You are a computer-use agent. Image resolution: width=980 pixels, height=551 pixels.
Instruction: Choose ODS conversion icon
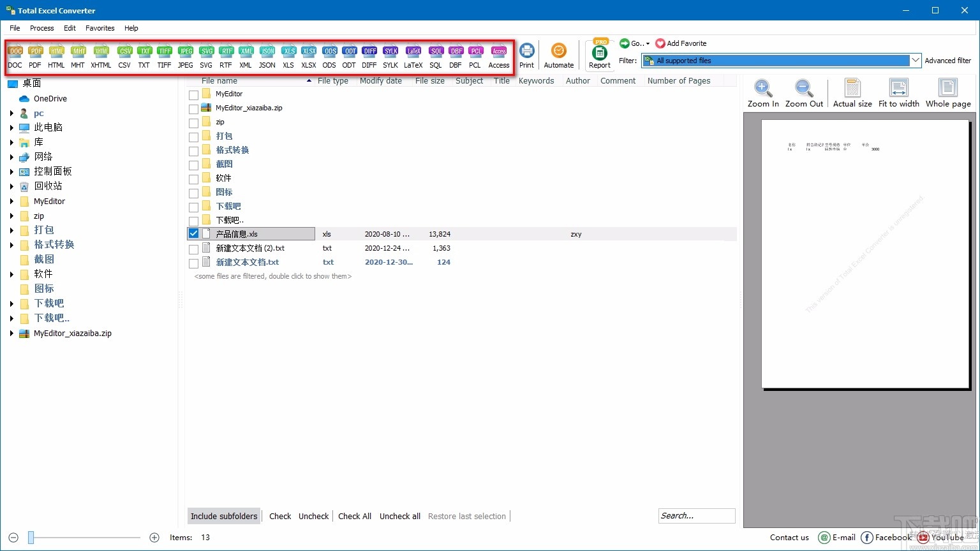coord(329,56)
